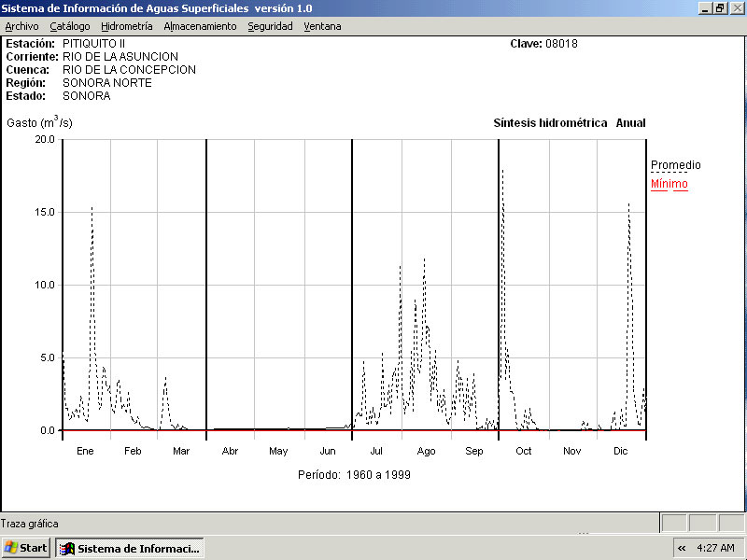Expand the Almacenamiento menu
747x560 pixels.
click(200, 26)
